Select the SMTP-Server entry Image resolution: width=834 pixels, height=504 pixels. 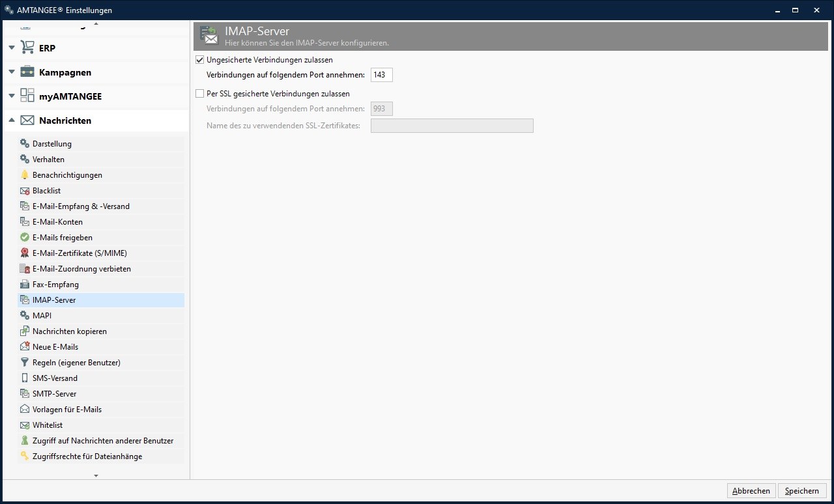click(101, 394)
